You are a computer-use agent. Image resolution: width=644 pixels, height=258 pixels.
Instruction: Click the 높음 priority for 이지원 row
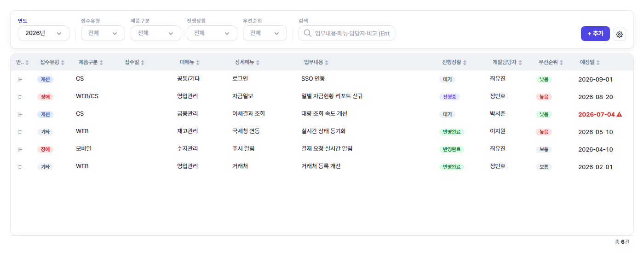coord(544,132)
